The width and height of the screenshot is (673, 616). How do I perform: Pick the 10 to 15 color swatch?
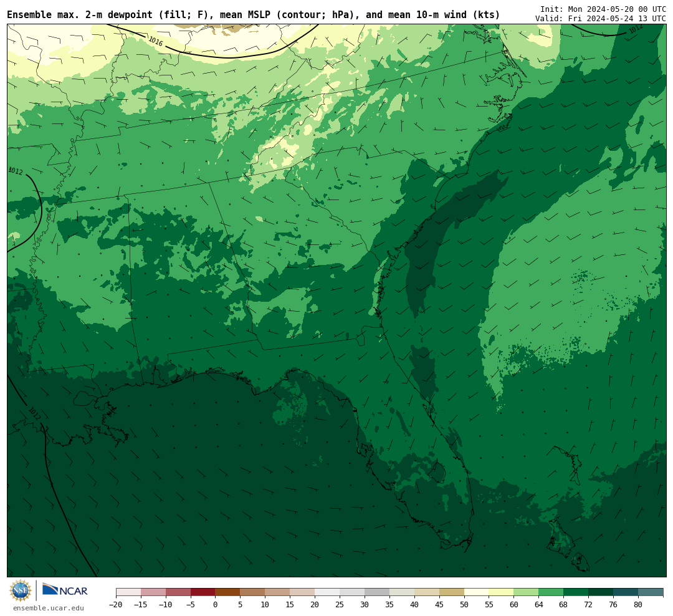278,592
